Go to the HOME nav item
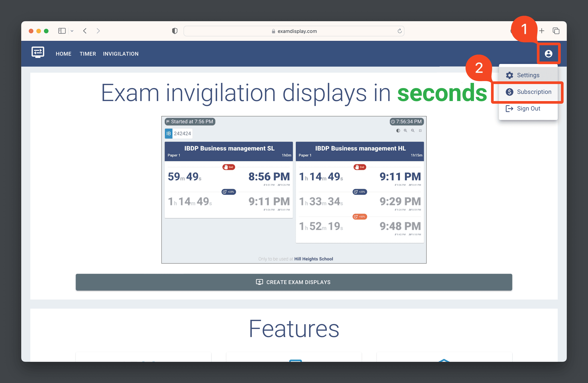Image resolution: width=588 pixels, height=383 pixels. [x=63, y=54]
